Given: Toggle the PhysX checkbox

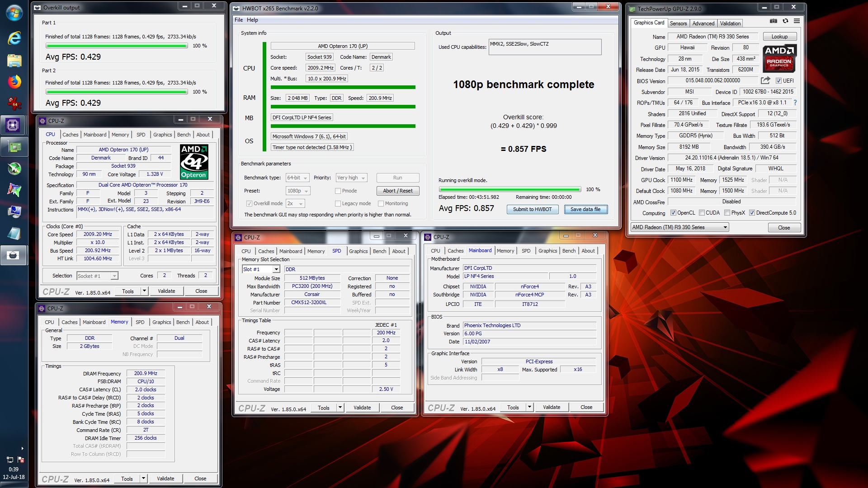Looking at the screenshot, I should (727, 213).
